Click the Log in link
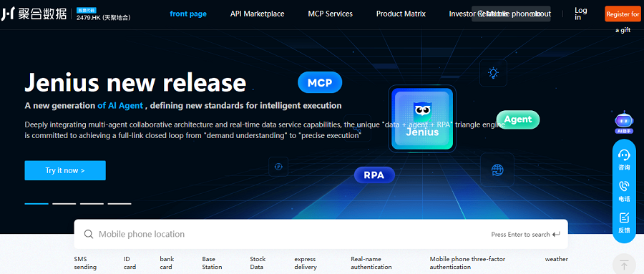This screenshot has width=644, height=274. (x=581, y=14)
